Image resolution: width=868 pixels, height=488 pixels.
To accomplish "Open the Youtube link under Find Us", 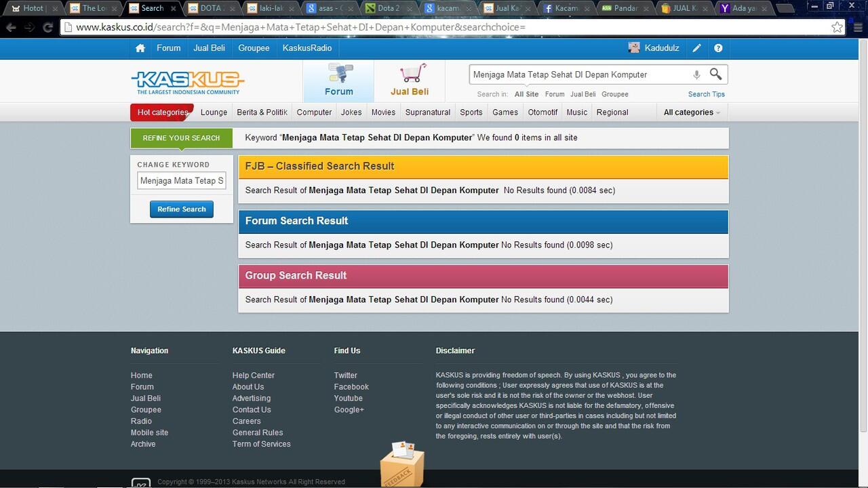I will [x=349, y=399].
